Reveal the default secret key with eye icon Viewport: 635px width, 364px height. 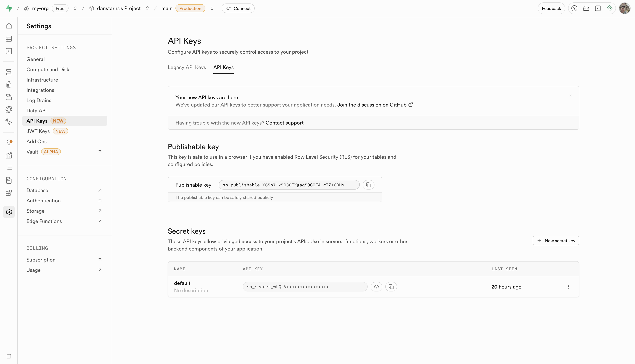coord(376,286)
